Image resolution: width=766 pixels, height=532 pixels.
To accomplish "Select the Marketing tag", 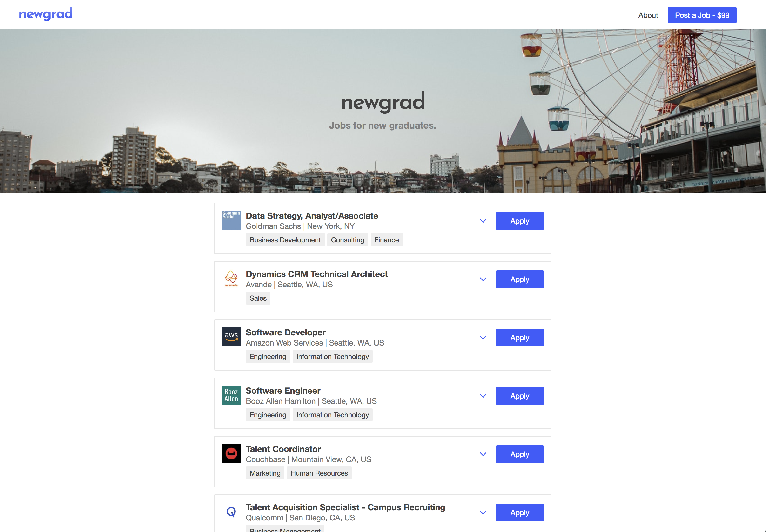I will point(265,473).
